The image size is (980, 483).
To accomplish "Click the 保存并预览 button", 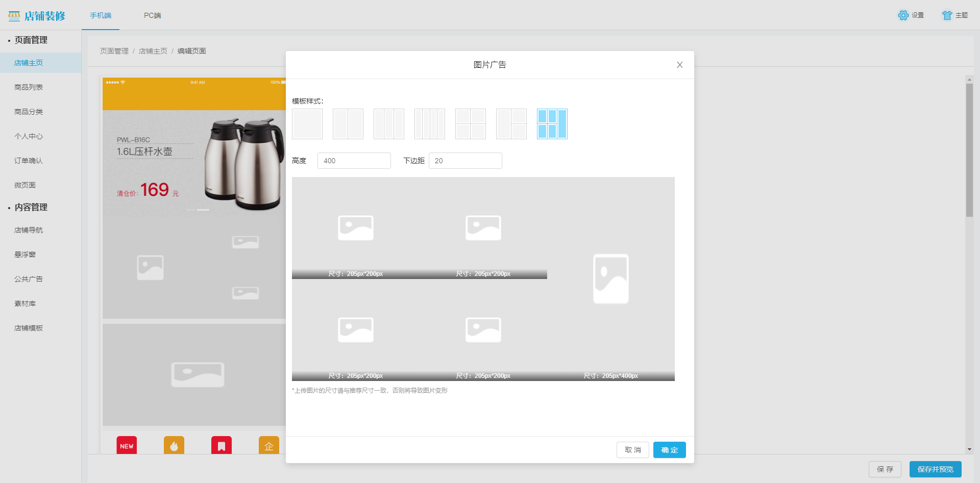I will [x=935, y=469].
